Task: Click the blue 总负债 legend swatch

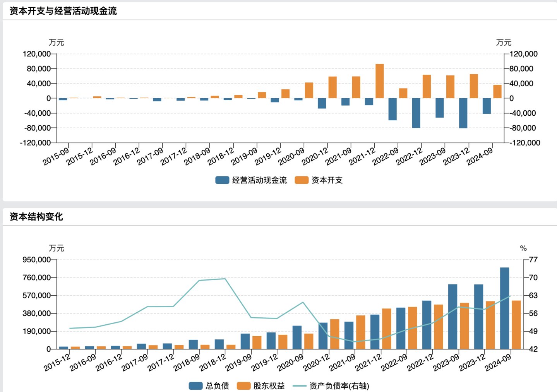Action: point(195,386)
